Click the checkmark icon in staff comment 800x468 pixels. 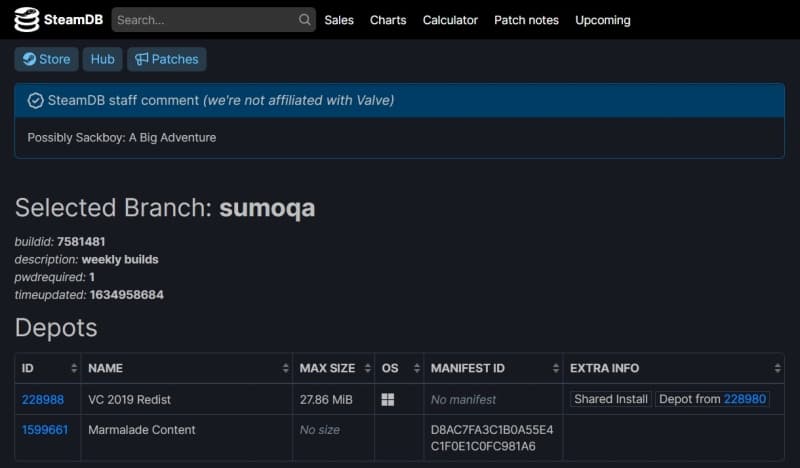[x=36, y=100]
